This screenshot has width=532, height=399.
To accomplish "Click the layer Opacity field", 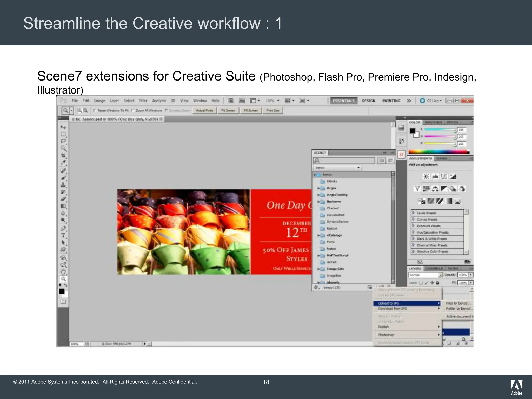I will click(463, 275).
